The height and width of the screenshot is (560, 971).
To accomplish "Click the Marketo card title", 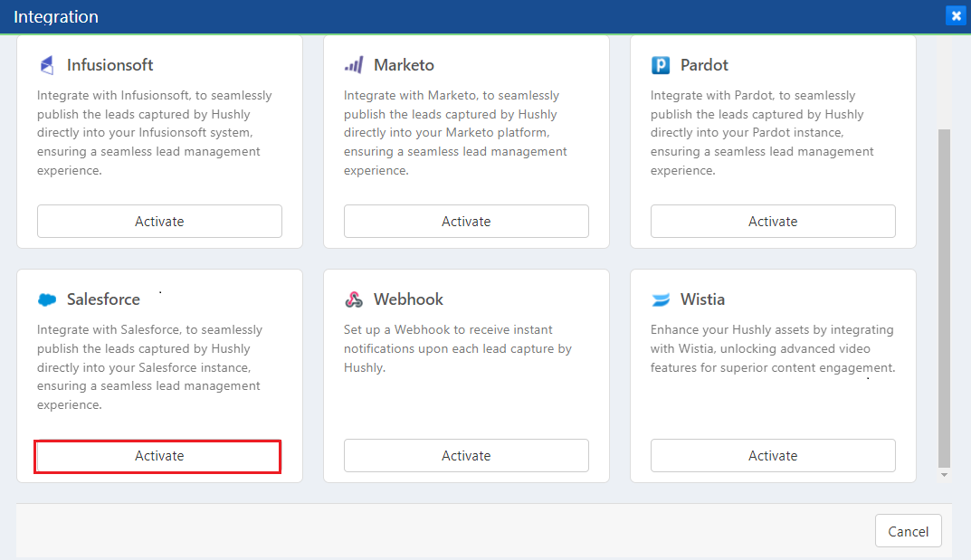I will pyautogui.click(x=404, y=65).
